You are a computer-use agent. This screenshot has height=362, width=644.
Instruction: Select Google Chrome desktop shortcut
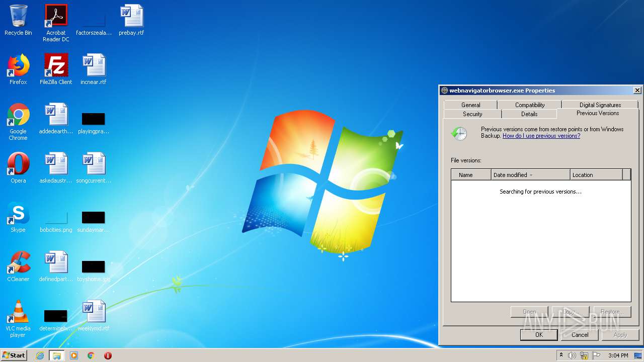[18, 122]
